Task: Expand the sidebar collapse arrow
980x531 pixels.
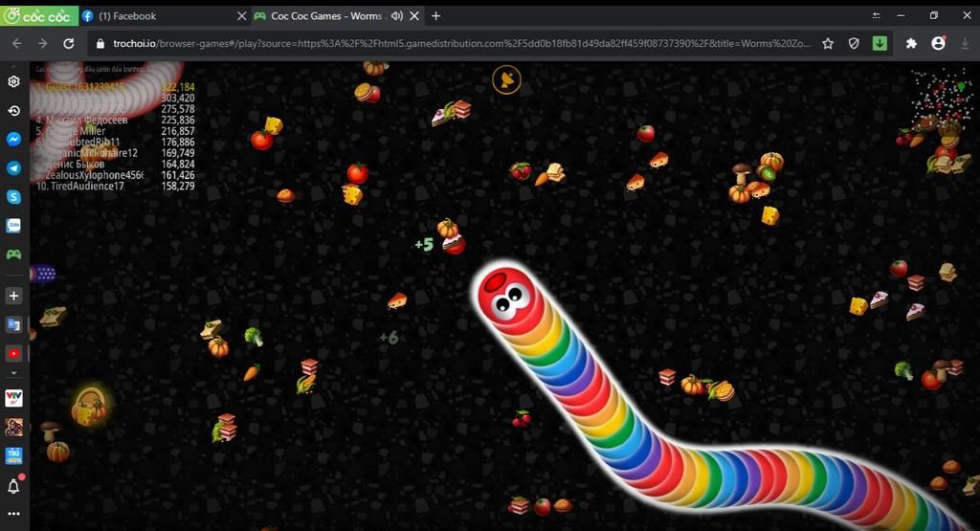Action: click(x=13, y=373)
